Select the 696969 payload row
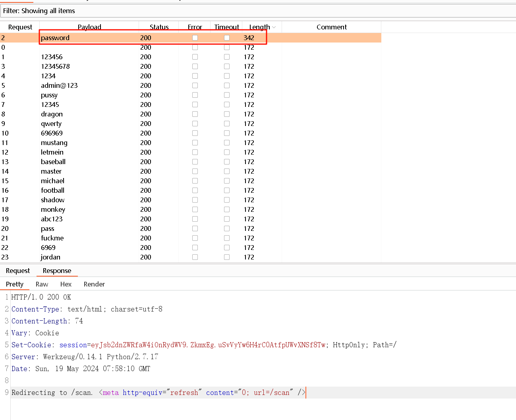The height and width of the screenshot is (420, 516). click(x=191, y=133)
